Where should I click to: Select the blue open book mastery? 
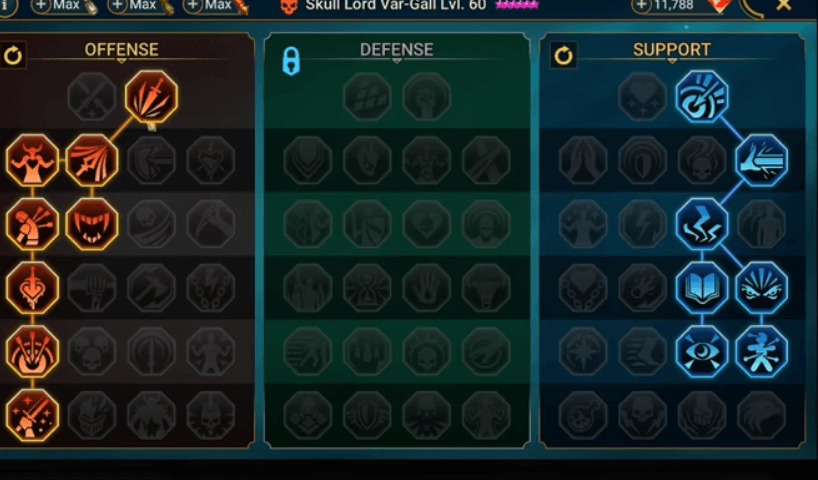click(702, 288)
